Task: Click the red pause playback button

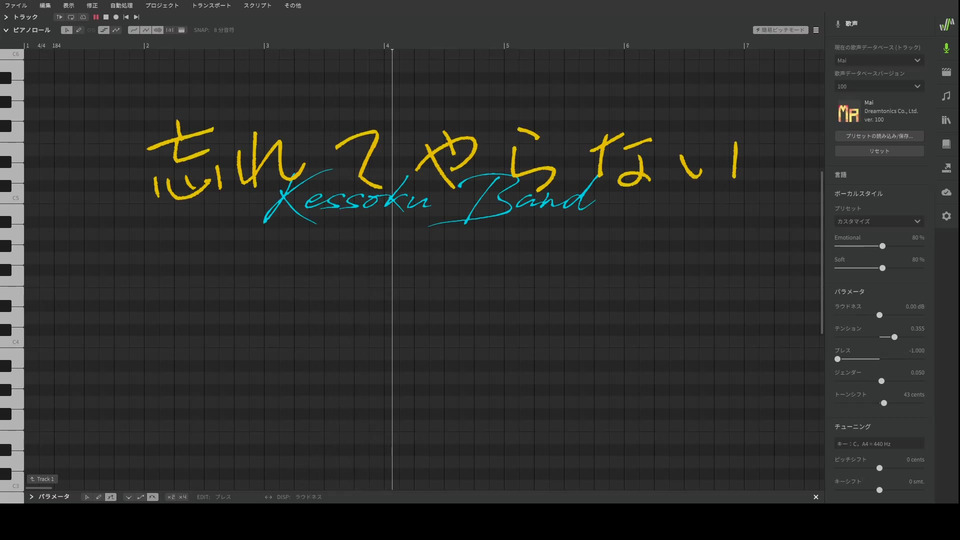Action: point(96,17)
